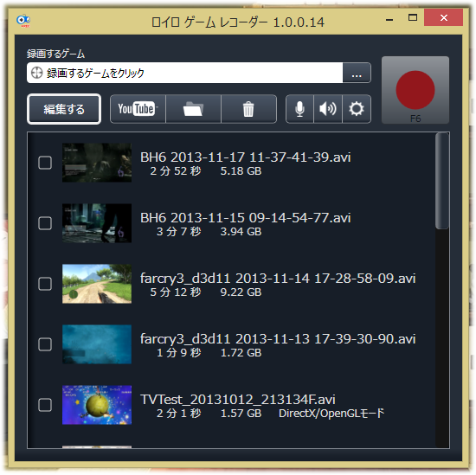Open the recordings folder icon
The height and width of the screenshot is (475, 476).
(193, 109)
